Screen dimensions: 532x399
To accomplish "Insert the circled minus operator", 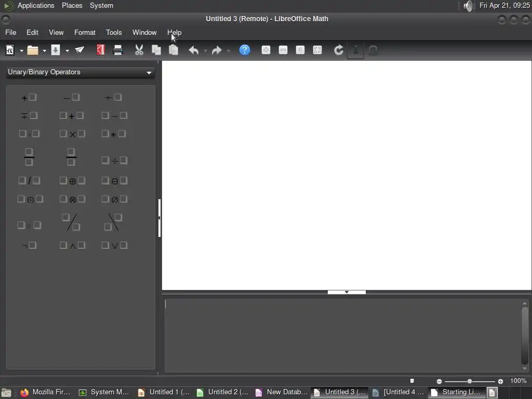I will point(114,180).
